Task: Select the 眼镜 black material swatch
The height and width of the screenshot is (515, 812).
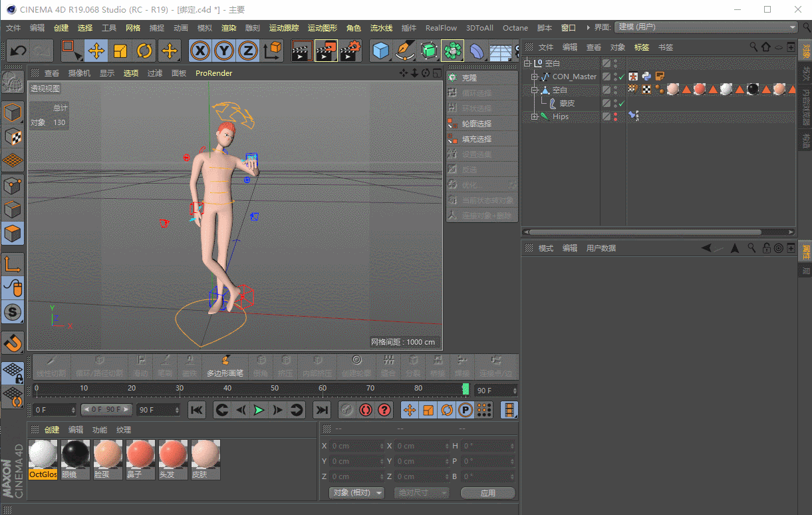Action: [75, 460]
